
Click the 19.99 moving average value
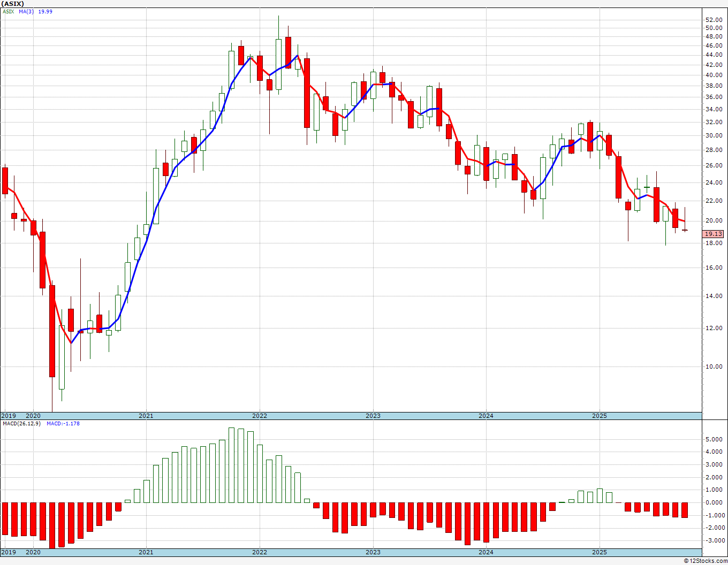[x=45, y=12]
